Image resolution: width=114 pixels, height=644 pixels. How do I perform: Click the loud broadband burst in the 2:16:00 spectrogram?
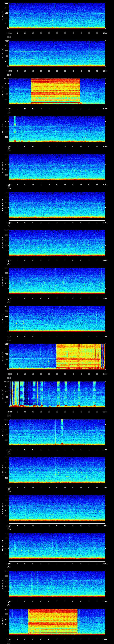pyautogui.click(x=55, y=91)
